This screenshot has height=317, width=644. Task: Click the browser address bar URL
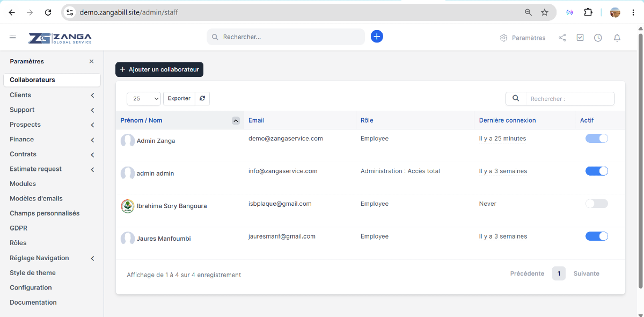(x=129, y=12)
